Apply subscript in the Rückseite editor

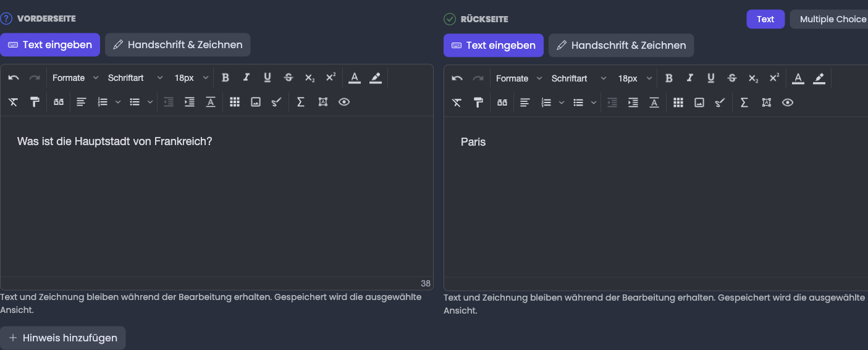[753, 78]
